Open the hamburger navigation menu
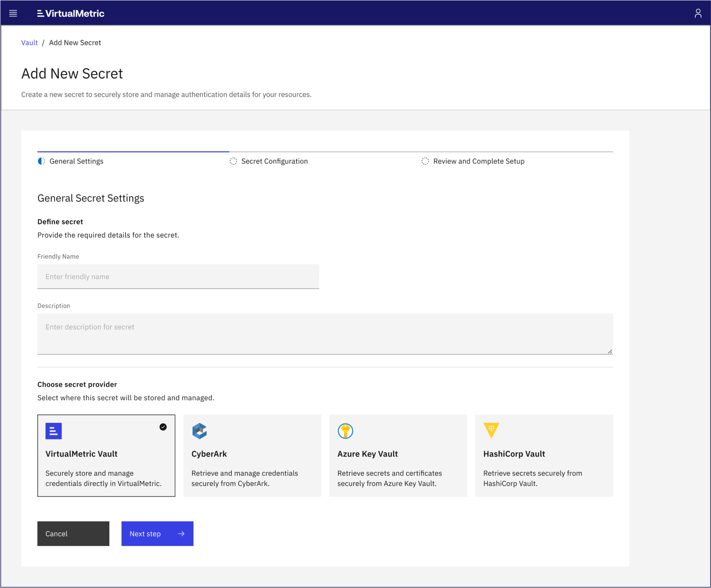The width and height of the screenshot is (711, 588). (x=13, y=13)
